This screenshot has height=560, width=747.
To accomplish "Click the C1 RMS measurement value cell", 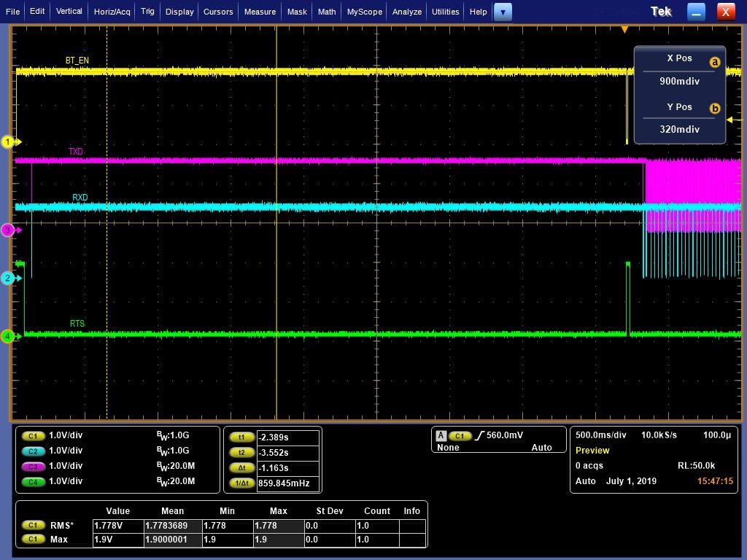I will 117,526.
